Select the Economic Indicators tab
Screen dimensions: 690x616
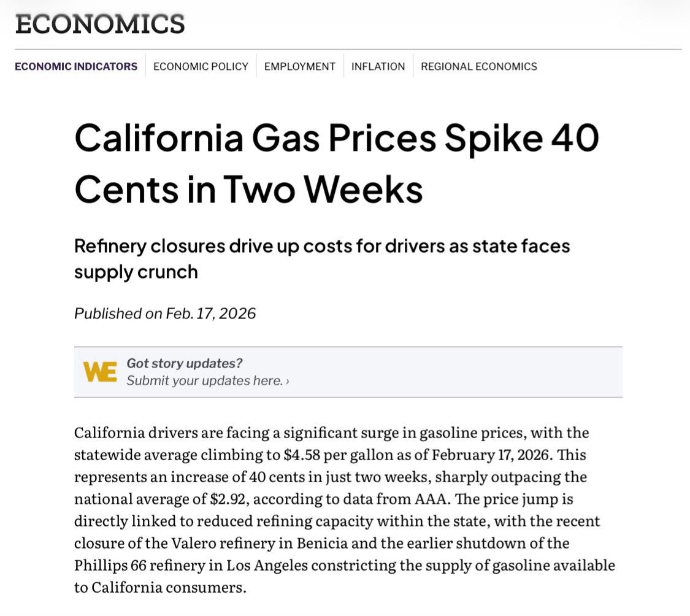[76, 66]
